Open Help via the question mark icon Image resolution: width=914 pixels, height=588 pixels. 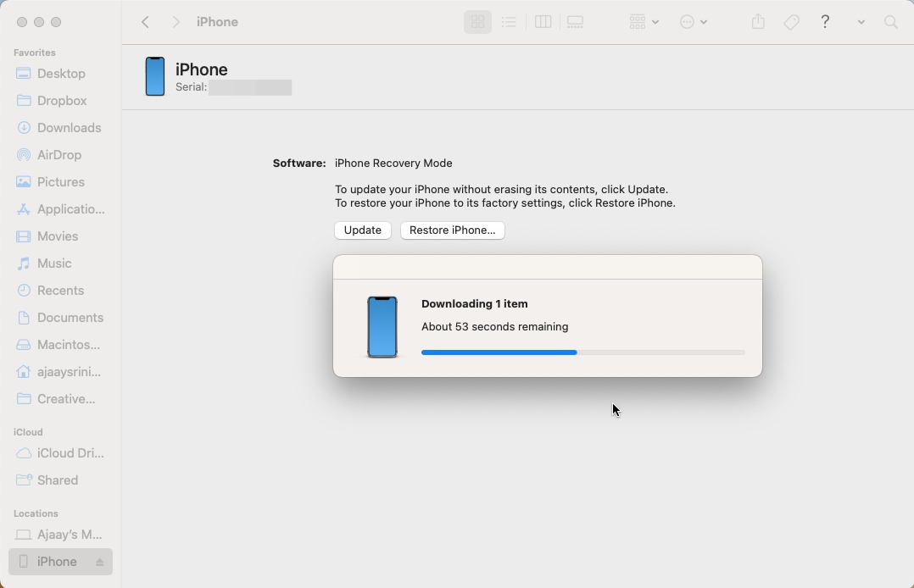tap(824, 22)
